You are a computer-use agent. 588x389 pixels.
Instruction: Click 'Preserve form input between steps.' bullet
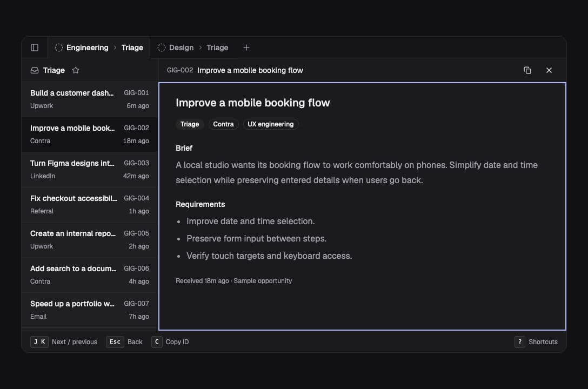[257, 238]
